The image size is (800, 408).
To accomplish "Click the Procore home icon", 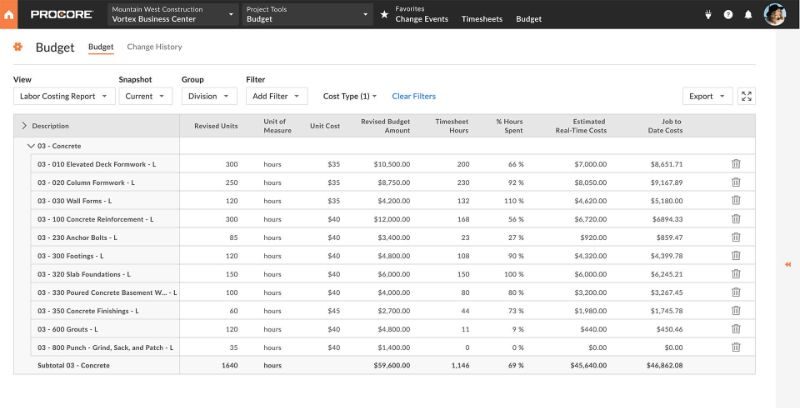I will coord(9,14).
